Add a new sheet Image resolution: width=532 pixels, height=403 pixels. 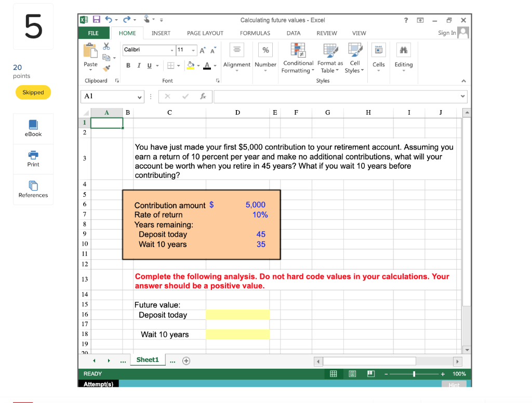click(x=186, y=361)
